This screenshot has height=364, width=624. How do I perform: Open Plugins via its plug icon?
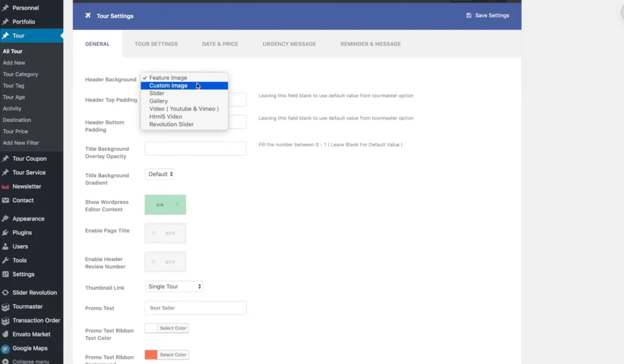5,233
